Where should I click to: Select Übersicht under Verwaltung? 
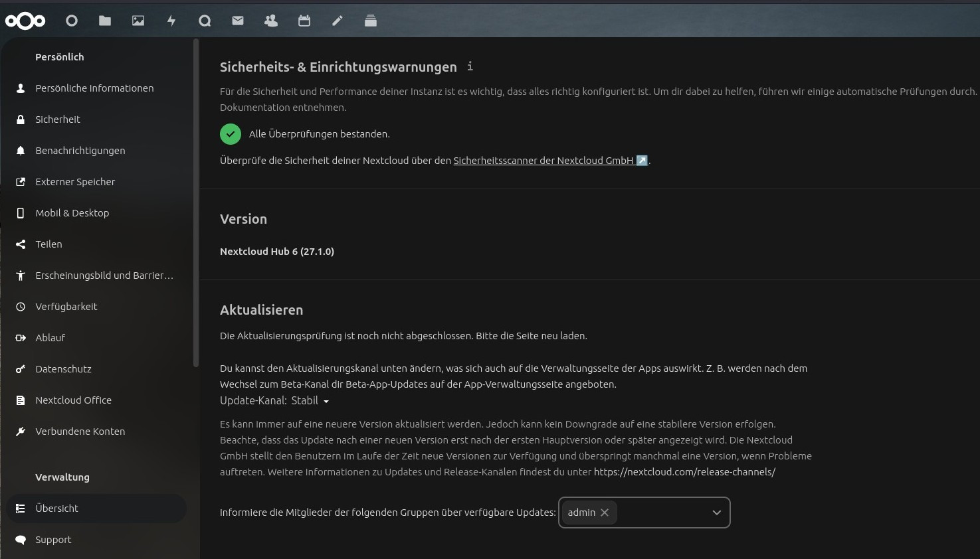click(x=96, y=509)
